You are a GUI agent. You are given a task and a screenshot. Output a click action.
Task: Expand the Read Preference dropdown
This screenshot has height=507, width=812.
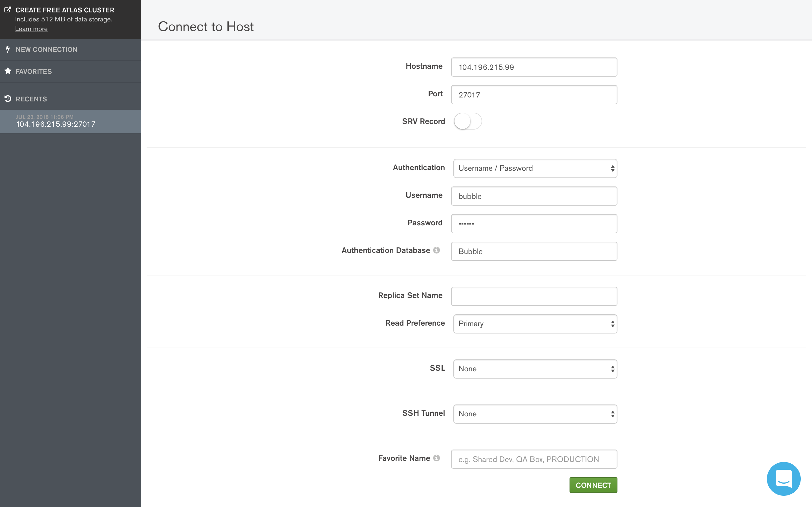(x=535, y=324)
